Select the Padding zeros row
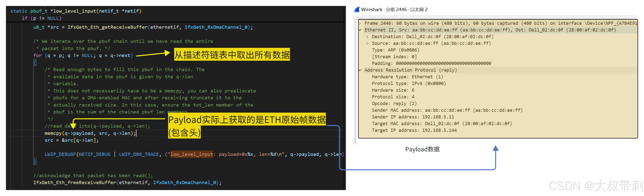644x196 pixels. coord(431,64)
